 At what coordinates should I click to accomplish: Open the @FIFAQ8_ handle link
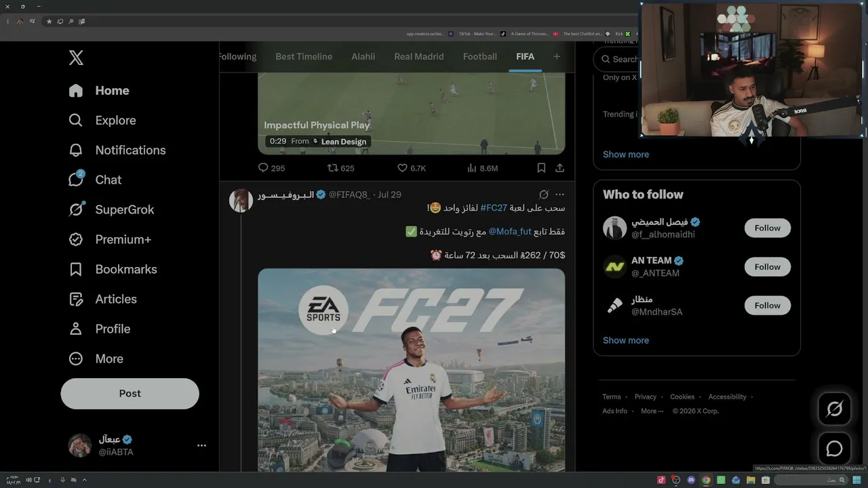pos(349,195)
